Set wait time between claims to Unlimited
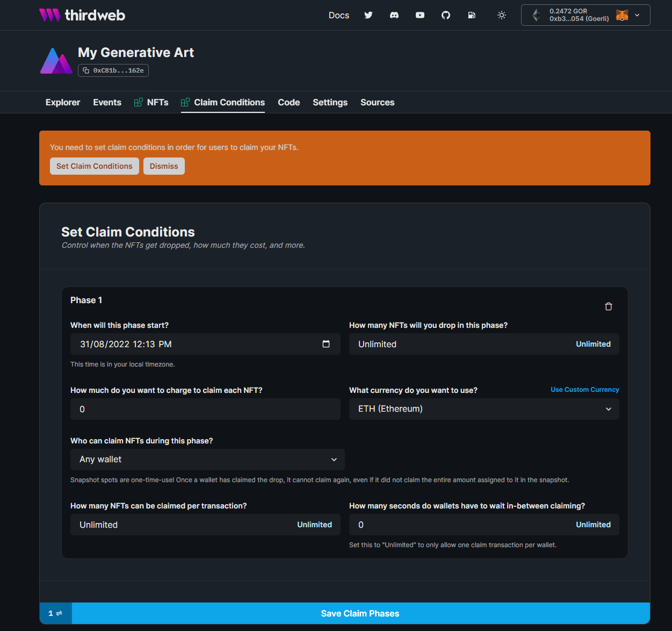This screenshot has height=631, width=672. [x=593, y=525]
